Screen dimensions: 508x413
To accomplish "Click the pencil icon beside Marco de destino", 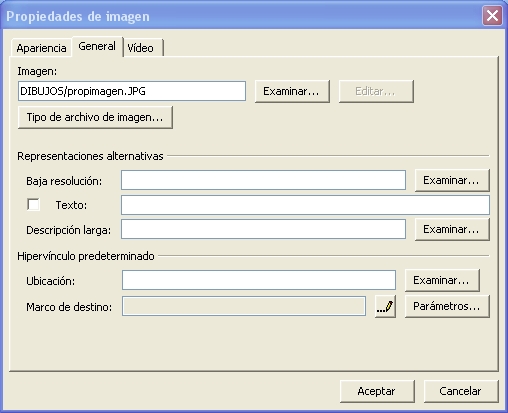I will (385, 306).
